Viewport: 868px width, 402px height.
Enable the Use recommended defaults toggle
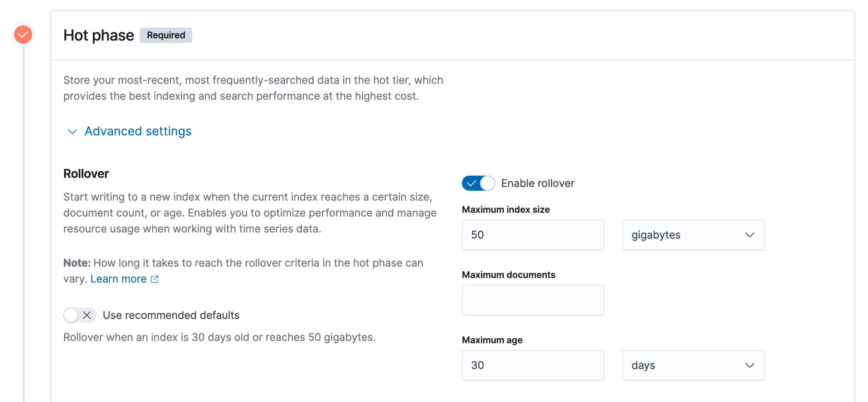click(79, 315)
